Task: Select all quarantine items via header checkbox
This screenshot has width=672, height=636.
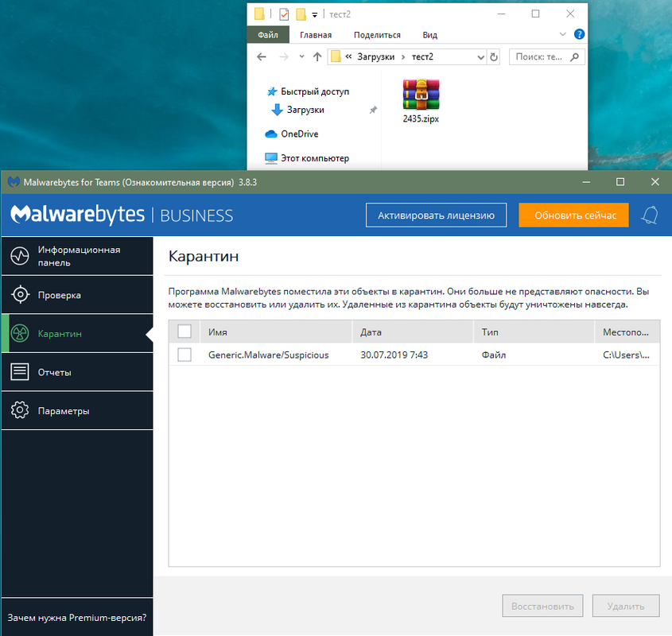Action: tap(185, 332)
